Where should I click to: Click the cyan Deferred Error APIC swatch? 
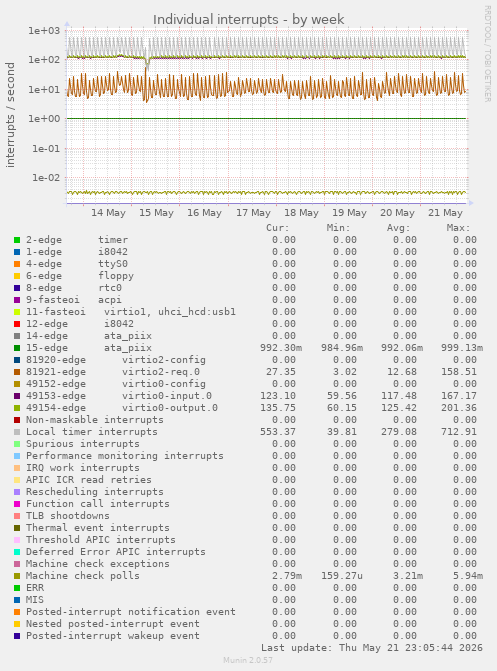[17, 552]
